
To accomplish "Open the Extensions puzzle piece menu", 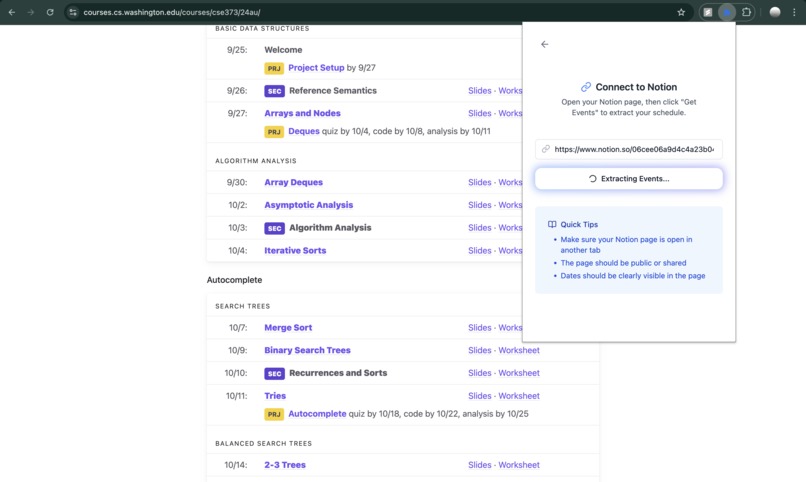I will tap(746, 12).
